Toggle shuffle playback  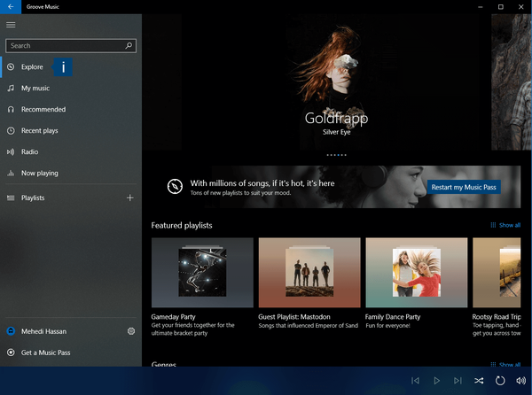tap(479, 381)
